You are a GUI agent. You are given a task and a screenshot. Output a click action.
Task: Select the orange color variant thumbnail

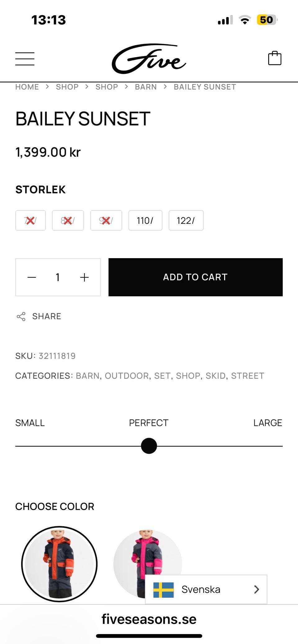click(x=59, y=564)
